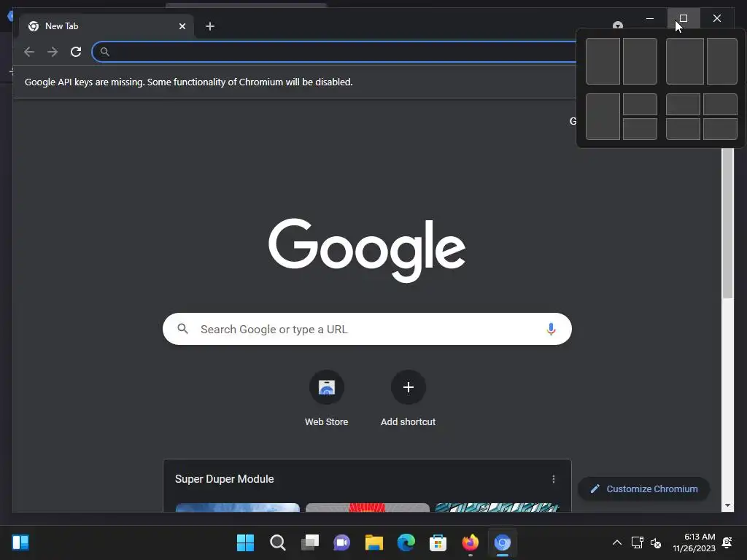Snap window to left half layout

point(603,61)
